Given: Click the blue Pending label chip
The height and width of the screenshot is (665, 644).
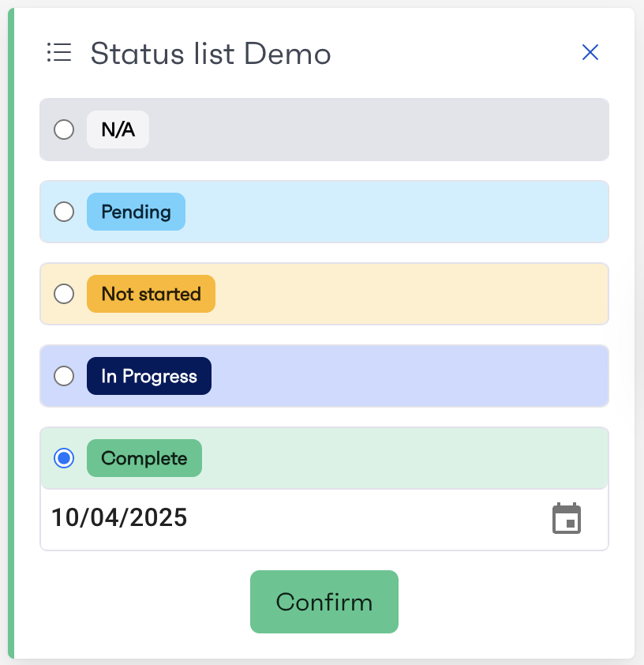Looking at the screenshot, I should [x=136, y=212].
